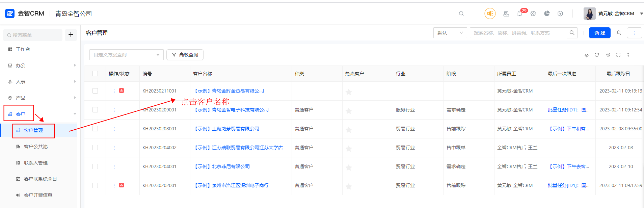The width and height of the screenshot is (644, 208).
Task: Click the cube icon in header
Action: pyautogui.click(x=560, y=14)
